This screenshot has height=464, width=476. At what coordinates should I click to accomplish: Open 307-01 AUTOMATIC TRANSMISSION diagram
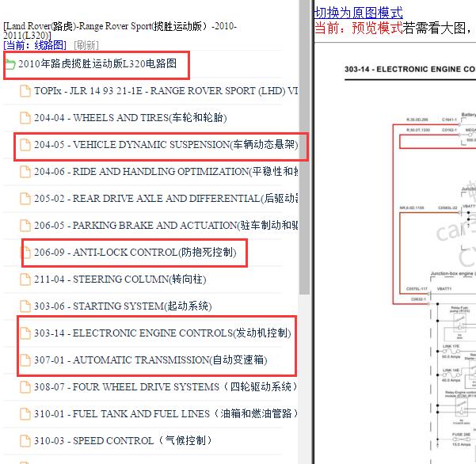pyautogui.click(x=150, y=360)
